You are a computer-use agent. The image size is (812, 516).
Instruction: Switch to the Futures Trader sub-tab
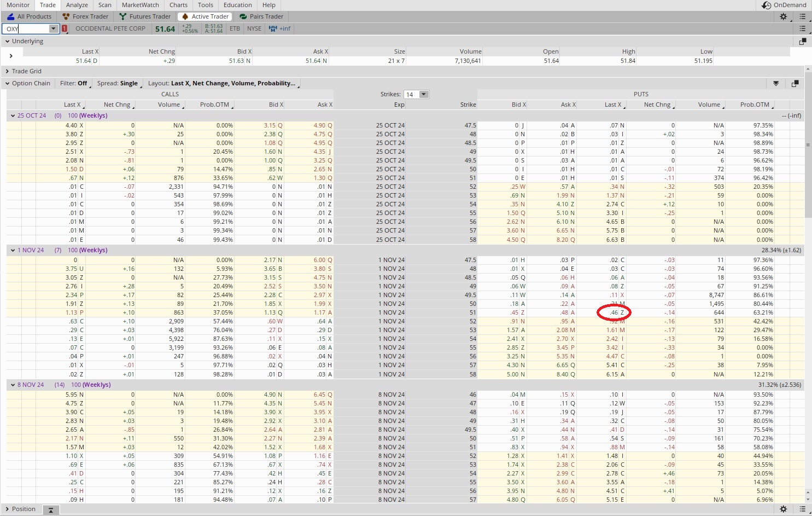145,16
